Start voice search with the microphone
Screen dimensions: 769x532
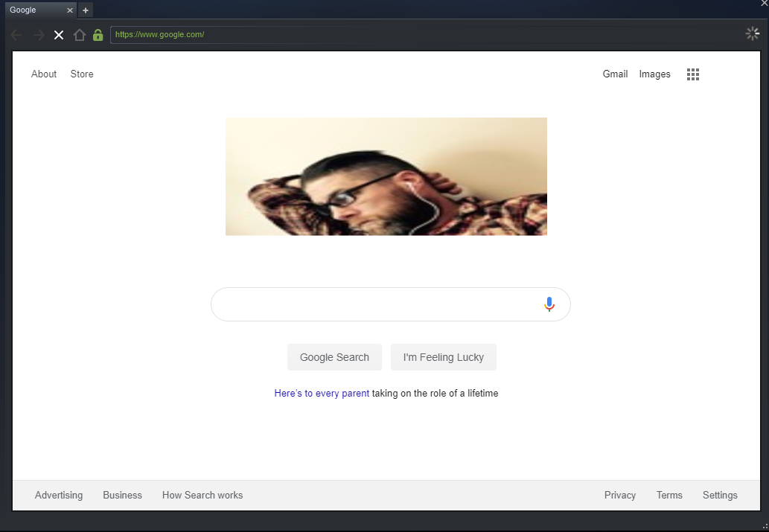click(x=549, y=304)
